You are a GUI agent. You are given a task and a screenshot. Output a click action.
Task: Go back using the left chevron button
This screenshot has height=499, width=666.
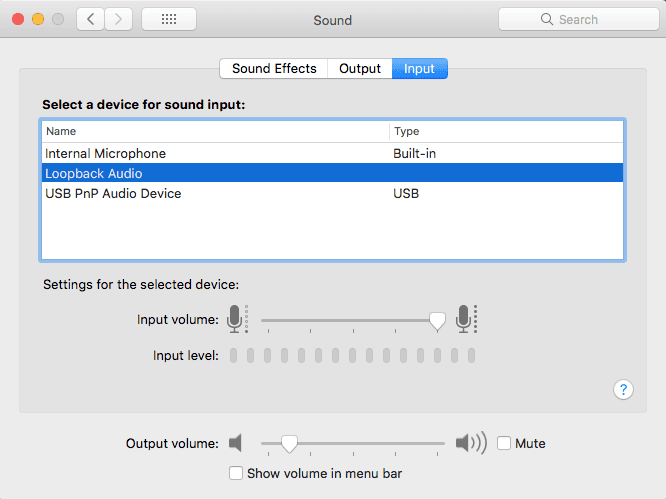point(91,19)
